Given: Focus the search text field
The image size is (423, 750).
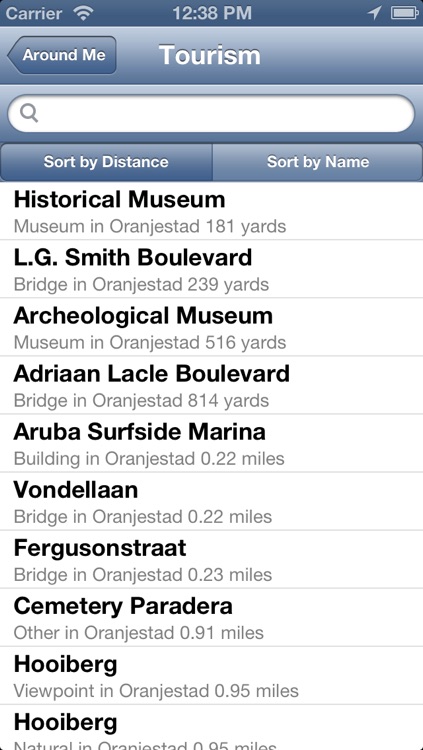Looking at the screenshot, I should [211, 113].
